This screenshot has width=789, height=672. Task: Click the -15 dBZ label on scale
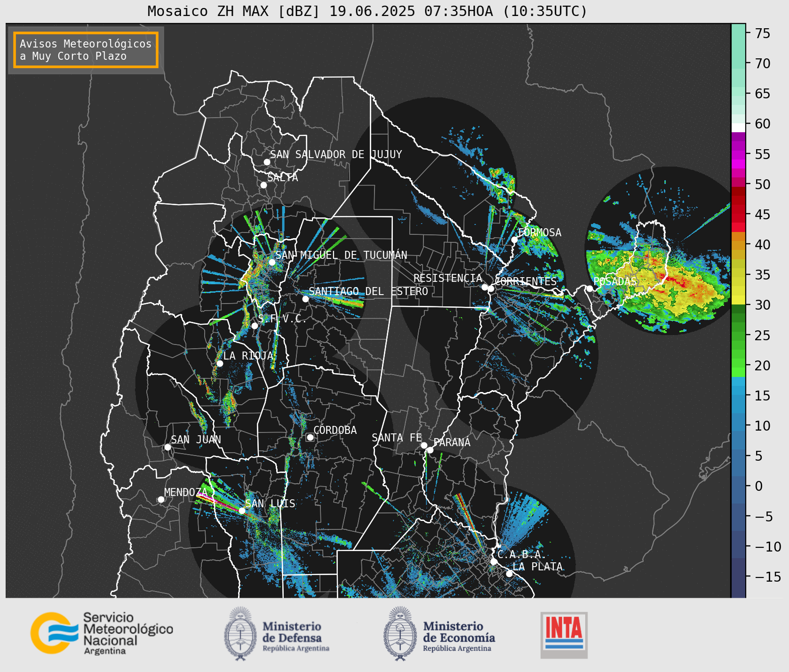(x=768, y=576)
